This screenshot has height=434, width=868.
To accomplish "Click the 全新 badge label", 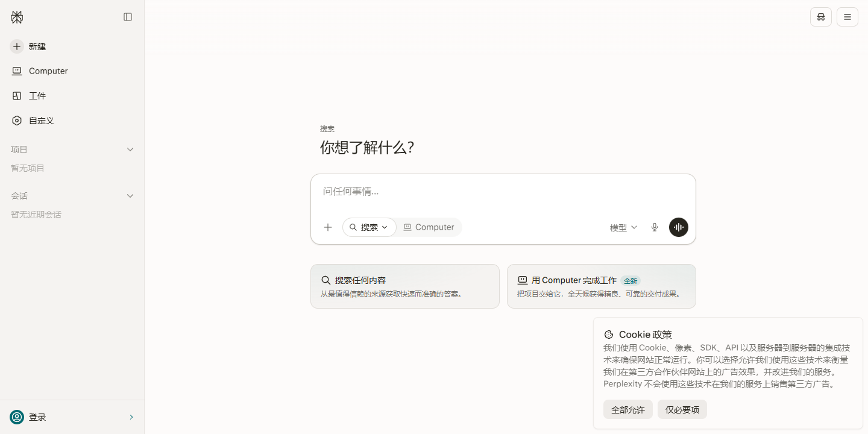I will [x=631, y=281].
